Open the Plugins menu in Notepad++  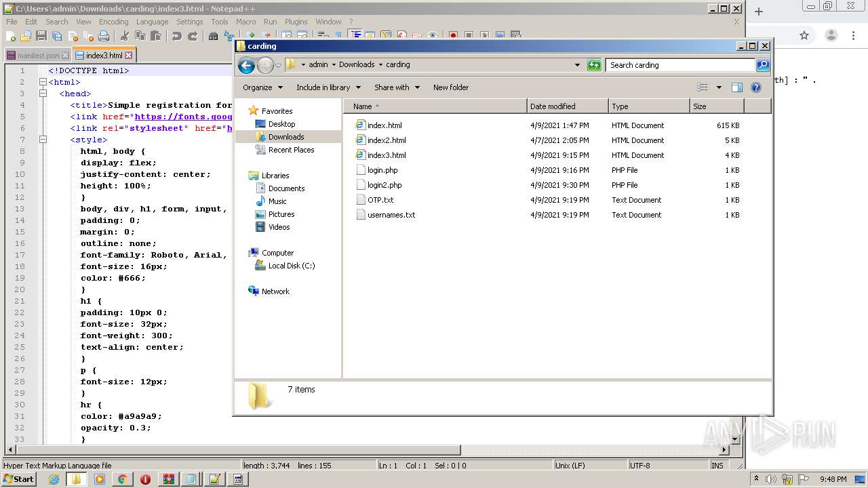click(296, 22)
